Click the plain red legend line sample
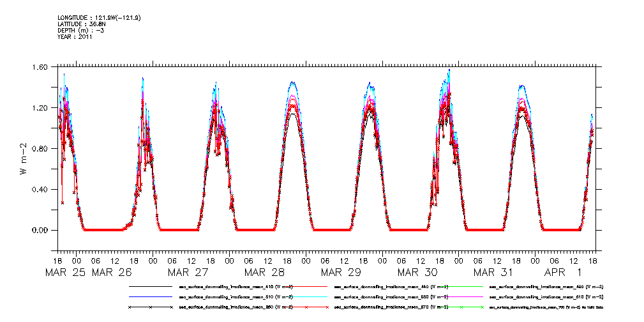 pos(306,286)
